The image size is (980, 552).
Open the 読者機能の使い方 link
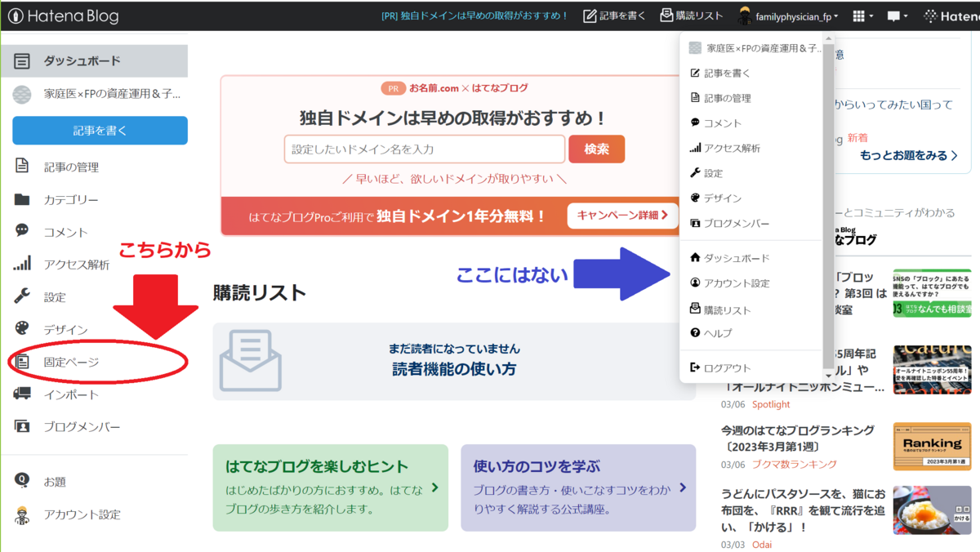click(x=454, y=369)
